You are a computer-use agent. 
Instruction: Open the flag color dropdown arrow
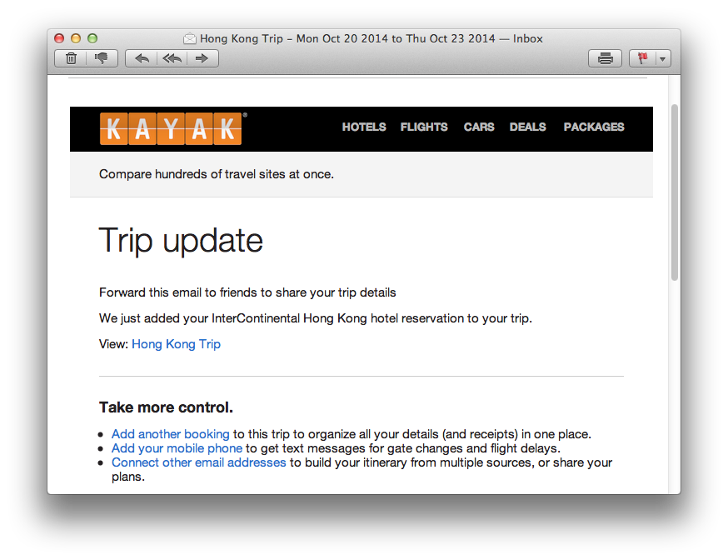[x=663, y=58]
